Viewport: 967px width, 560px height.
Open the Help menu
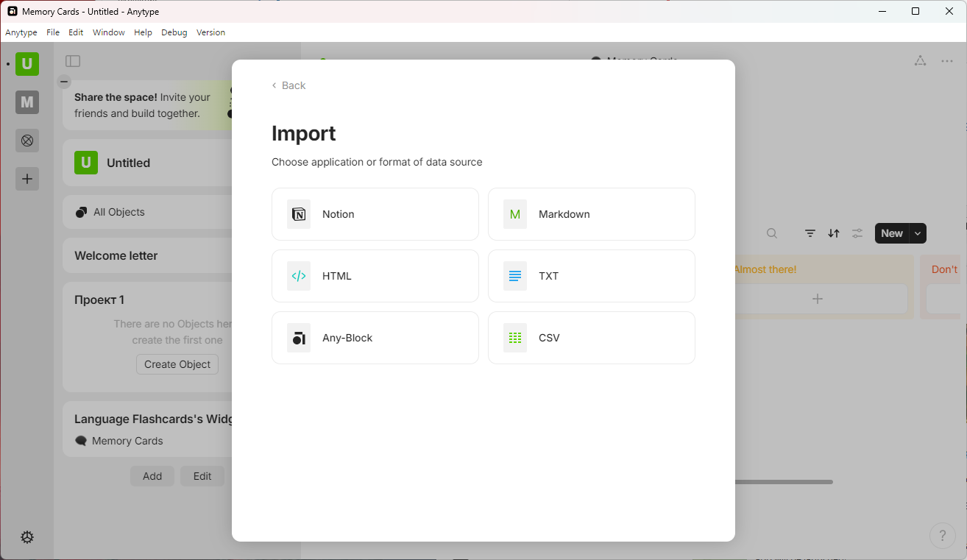click(143, 32)
